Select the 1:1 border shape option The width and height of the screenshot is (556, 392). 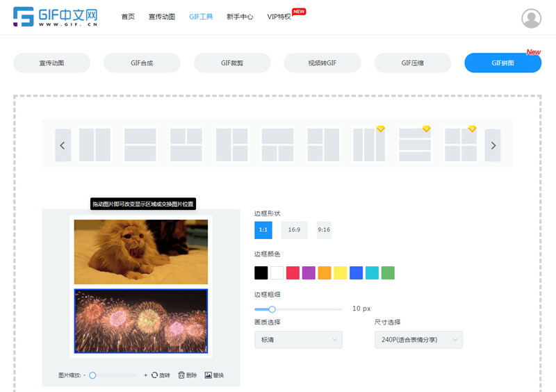tap(263, 230)
